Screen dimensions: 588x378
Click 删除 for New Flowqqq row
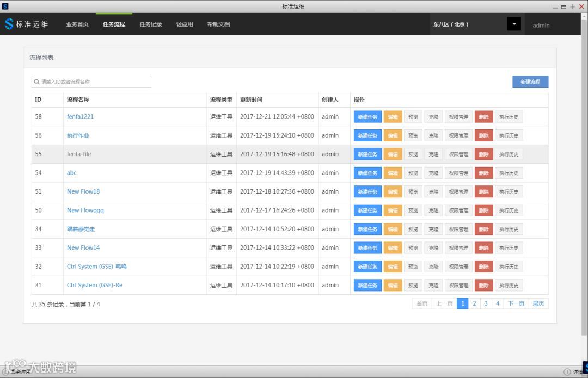(x=484, y=210)
